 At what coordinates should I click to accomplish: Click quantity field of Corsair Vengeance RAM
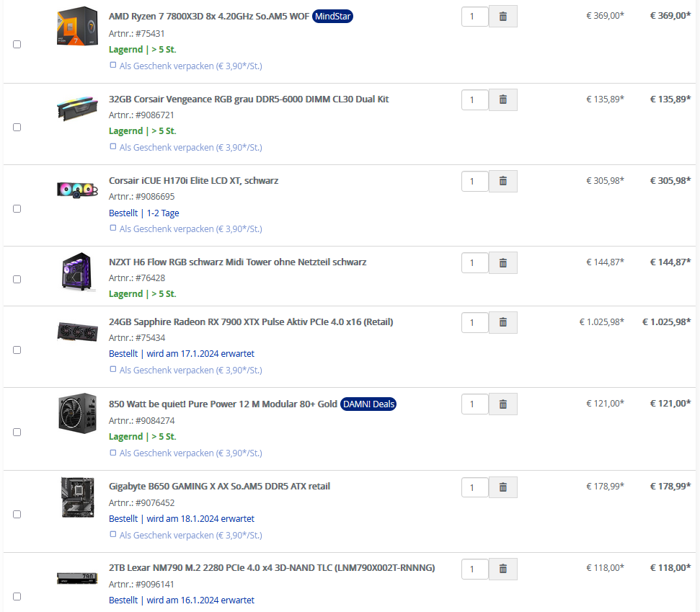pyautogui.click(x=475, y=99)
